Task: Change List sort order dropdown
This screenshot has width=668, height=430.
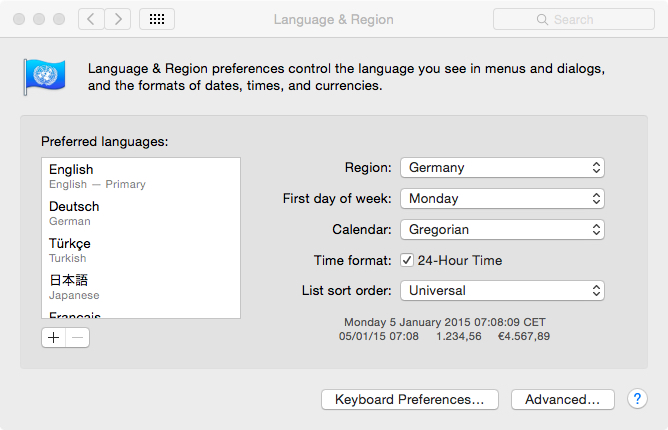Action: 502,291
